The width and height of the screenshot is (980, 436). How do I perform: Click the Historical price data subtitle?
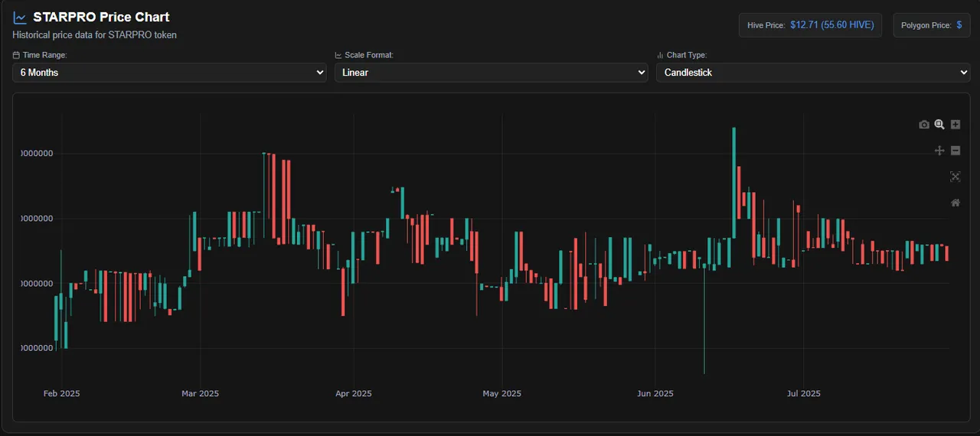pyautogui.click(x=95, y=35)
